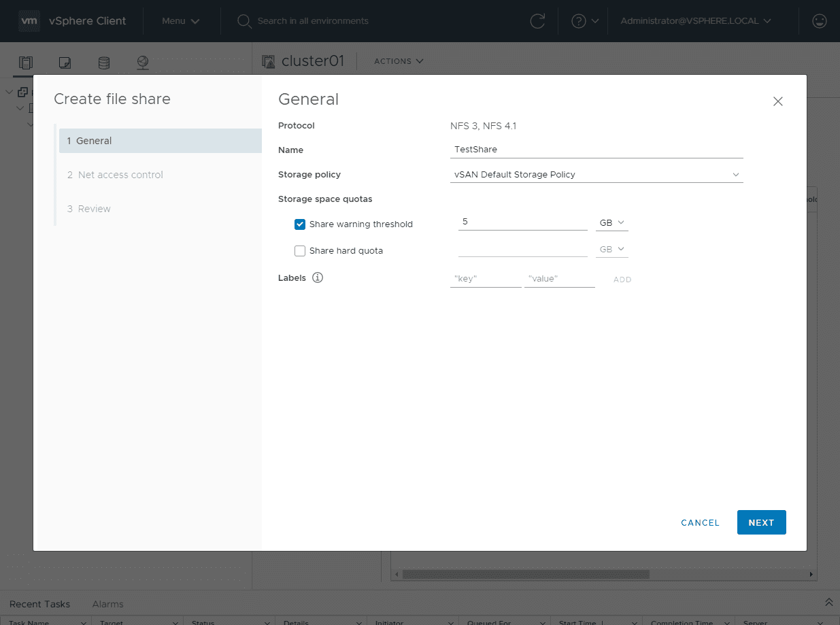Collapse Recent Tasks with the double-chevron icon
Image resolution: width=840 pixels, height=625 pixels.
pyautogui.click(x=828, y=601)
